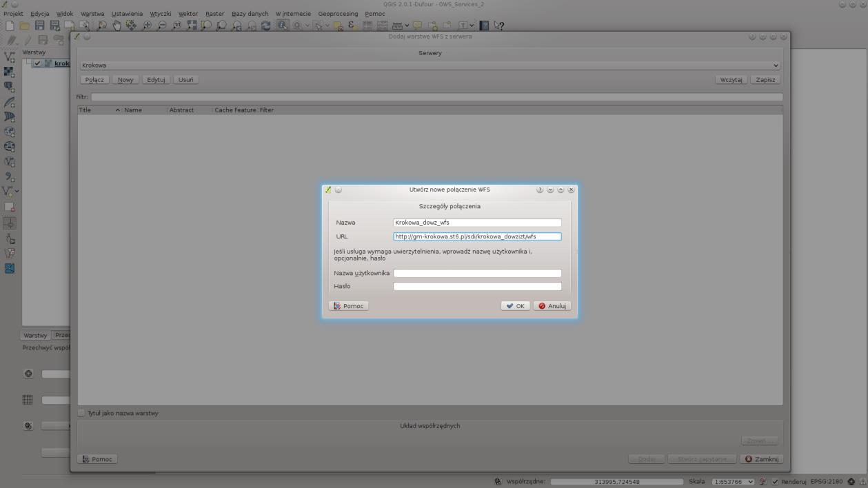868x488 pixels.
Task: Click the Zapisz button
Action: point(765,80)
